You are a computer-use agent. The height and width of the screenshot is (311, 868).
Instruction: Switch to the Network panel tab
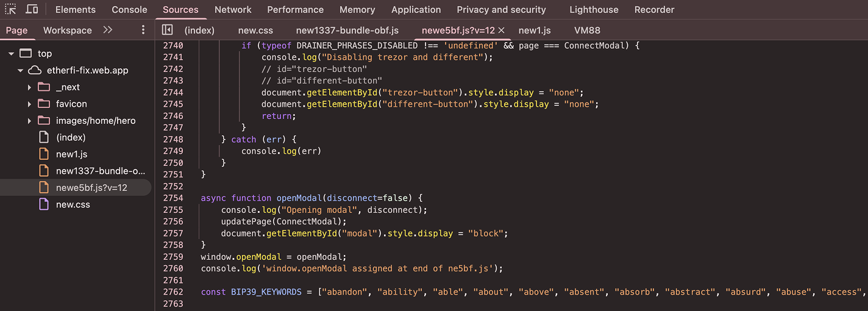coord(233,10)
